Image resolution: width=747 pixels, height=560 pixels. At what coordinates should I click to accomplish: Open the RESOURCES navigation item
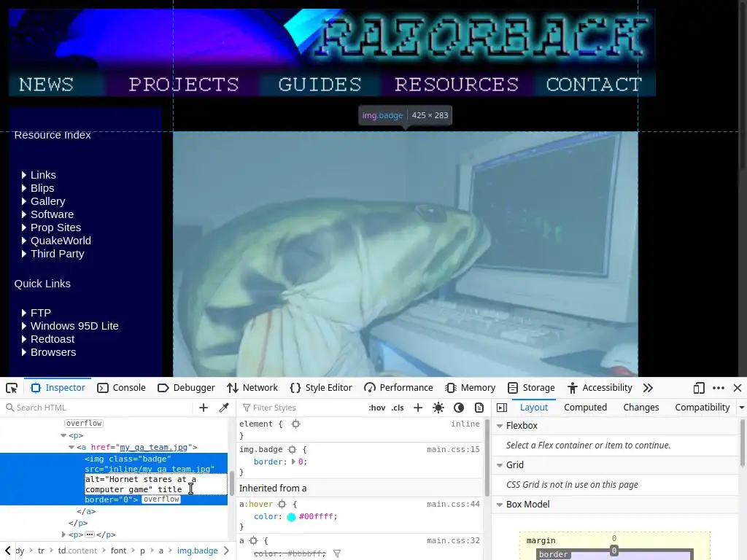point(457,85)
